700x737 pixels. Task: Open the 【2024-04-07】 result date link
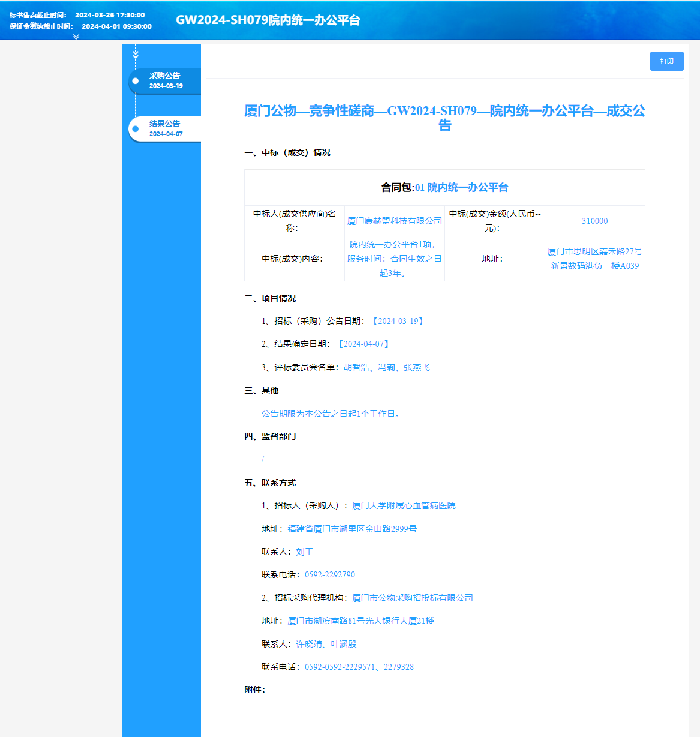click(363, 344)
